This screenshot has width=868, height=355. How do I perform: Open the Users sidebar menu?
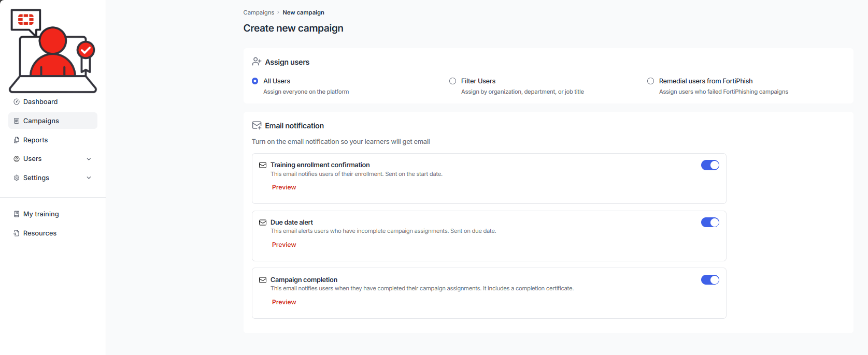click(53, 159)
